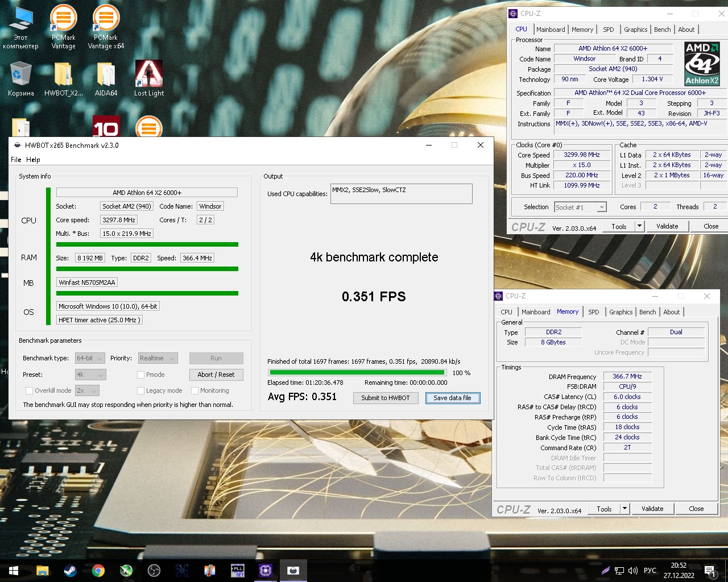Open the volume icon in the system tray
The image size is (728, 582).
pos(633,571)
